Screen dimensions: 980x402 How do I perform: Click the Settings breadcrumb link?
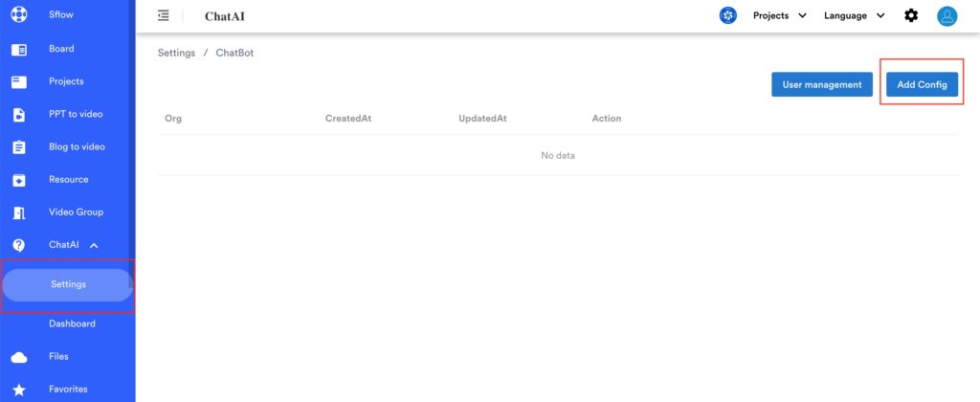pyautogui.click(x=176, y=54)
